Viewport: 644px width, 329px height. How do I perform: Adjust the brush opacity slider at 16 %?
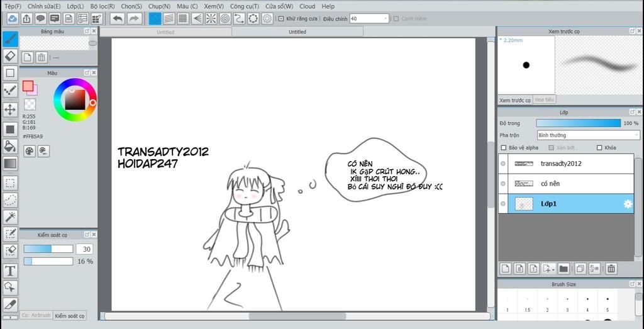pos(48,261)
